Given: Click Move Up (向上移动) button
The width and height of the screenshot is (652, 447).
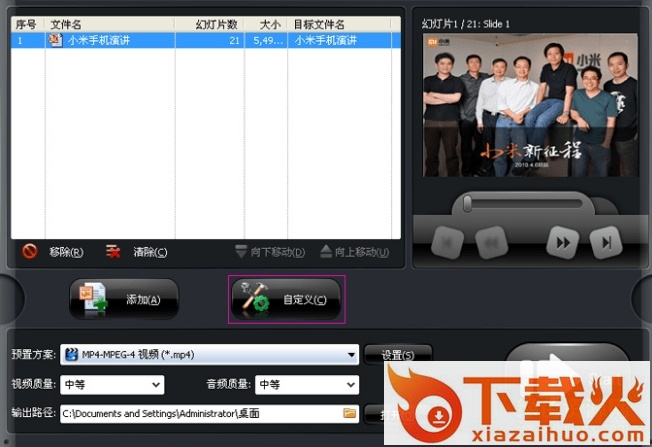Looking at the screenshot, I should coord(355,252).
